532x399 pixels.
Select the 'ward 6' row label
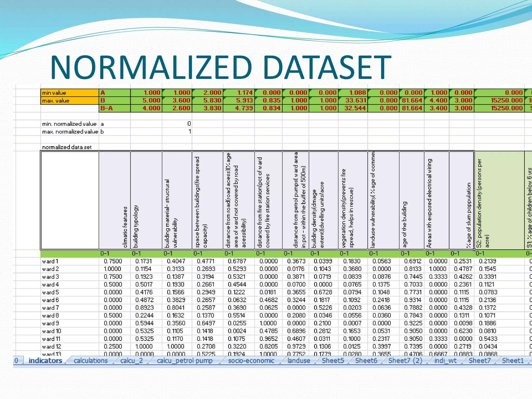click(x=70, y=300)
